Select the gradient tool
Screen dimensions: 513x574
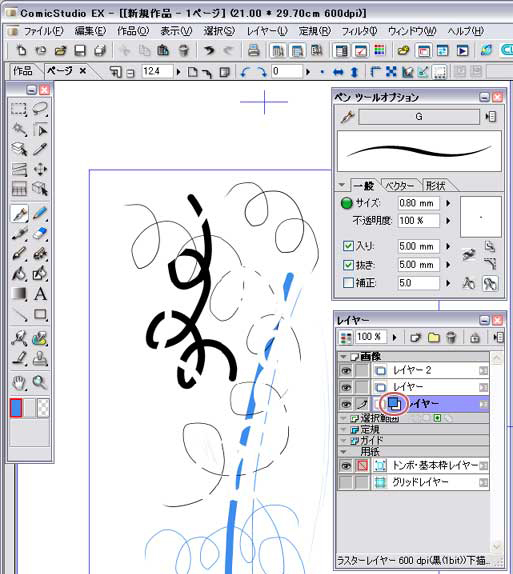[19, 294]
